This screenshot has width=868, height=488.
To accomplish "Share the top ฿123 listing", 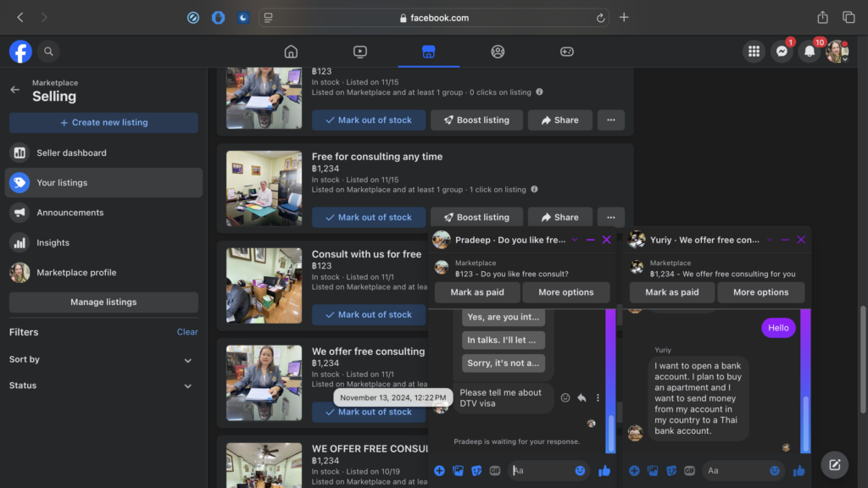I will 559,120.
